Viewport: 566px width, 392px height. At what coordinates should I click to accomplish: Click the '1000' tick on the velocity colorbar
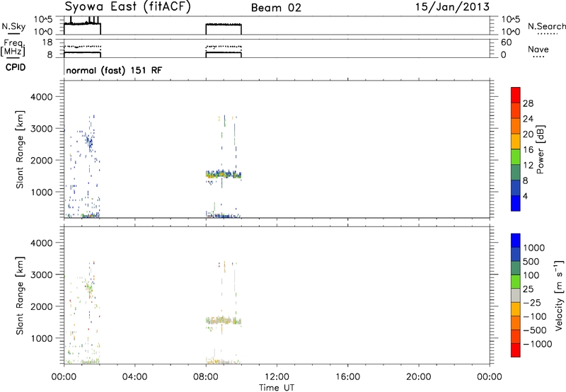(534, 248)
